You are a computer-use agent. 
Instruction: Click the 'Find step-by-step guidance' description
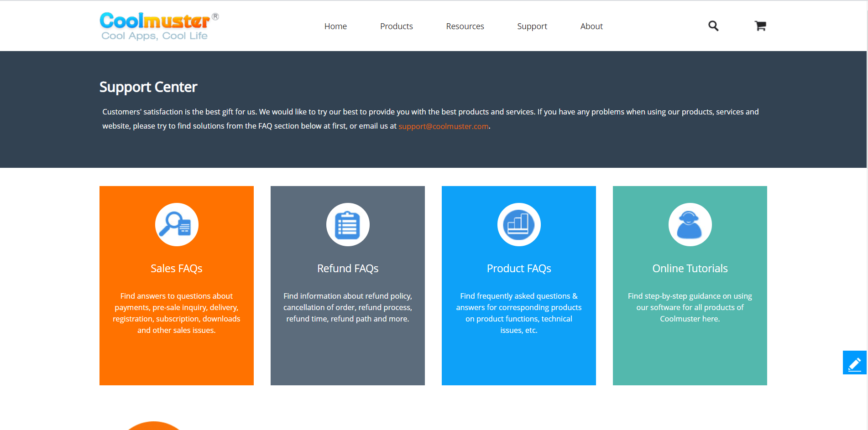point(690,307)
